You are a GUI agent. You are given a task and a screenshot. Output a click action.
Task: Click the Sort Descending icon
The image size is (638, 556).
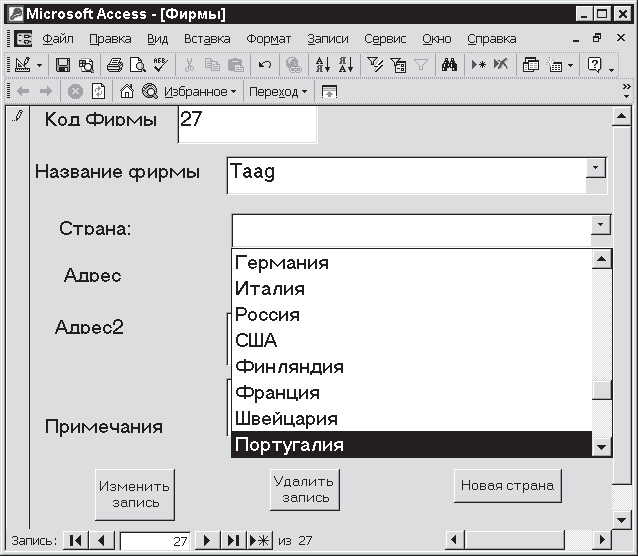tap(345, 65)
